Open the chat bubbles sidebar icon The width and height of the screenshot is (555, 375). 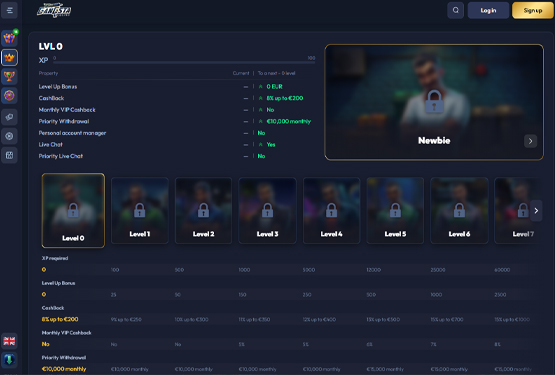[x=10, y=117]
